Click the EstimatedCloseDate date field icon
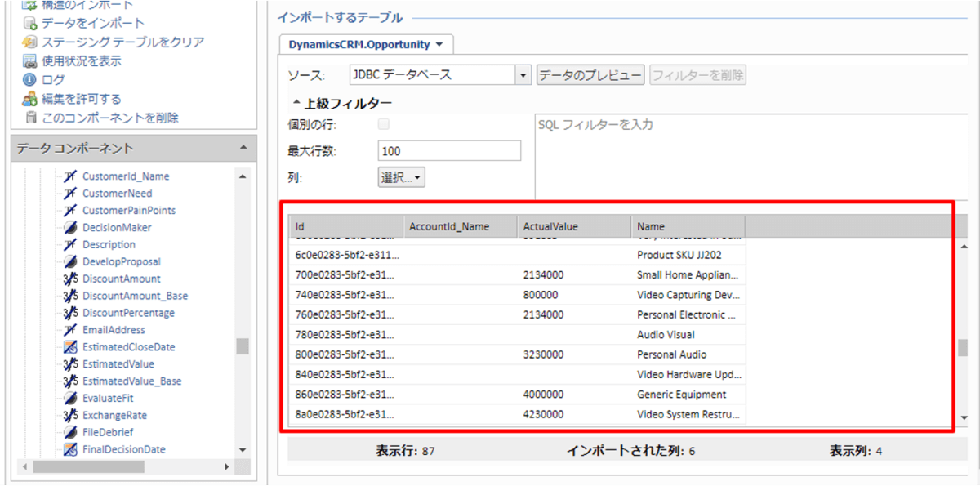Viewport: 980px width, 486px height. coord(70,347)
